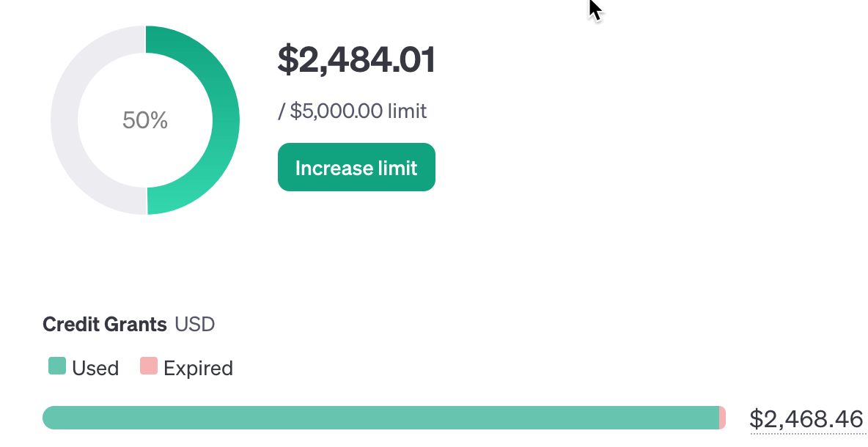This screenshot has width=868, height=447.
Task: Click the green used portion of the credit bar
Action: tap(381, 418)
